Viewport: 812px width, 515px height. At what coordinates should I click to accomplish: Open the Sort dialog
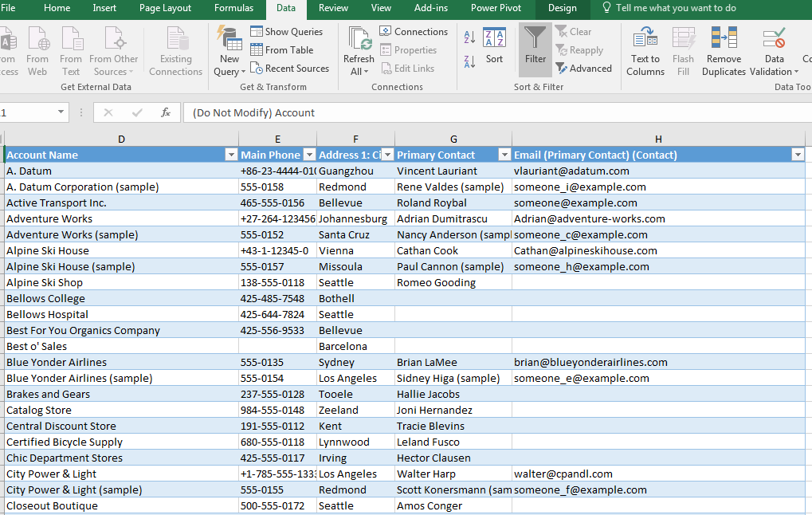(x=495, y=46)
